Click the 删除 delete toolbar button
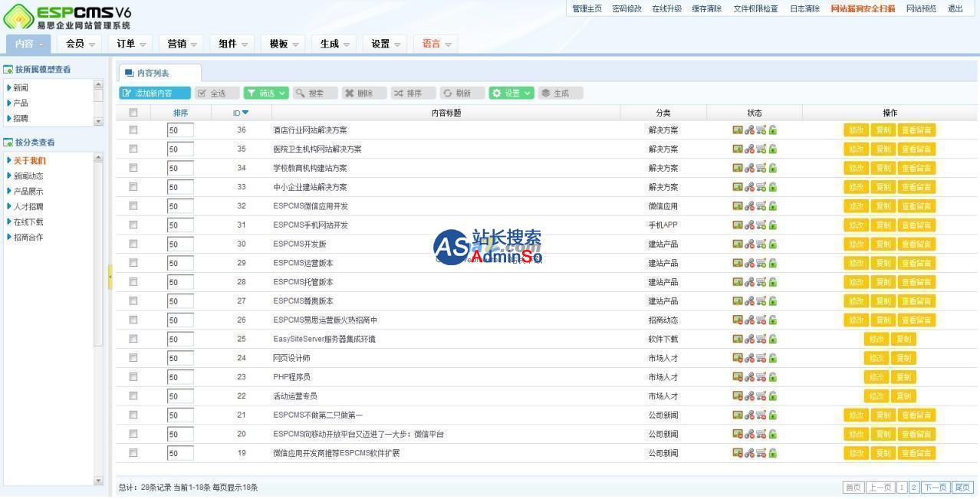The width and height of the screenshot is (980, 499). (x=364, y=93)
